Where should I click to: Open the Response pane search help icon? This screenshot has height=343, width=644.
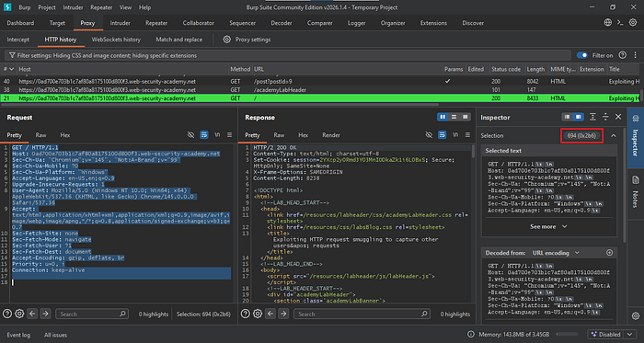tap(246, 314)
